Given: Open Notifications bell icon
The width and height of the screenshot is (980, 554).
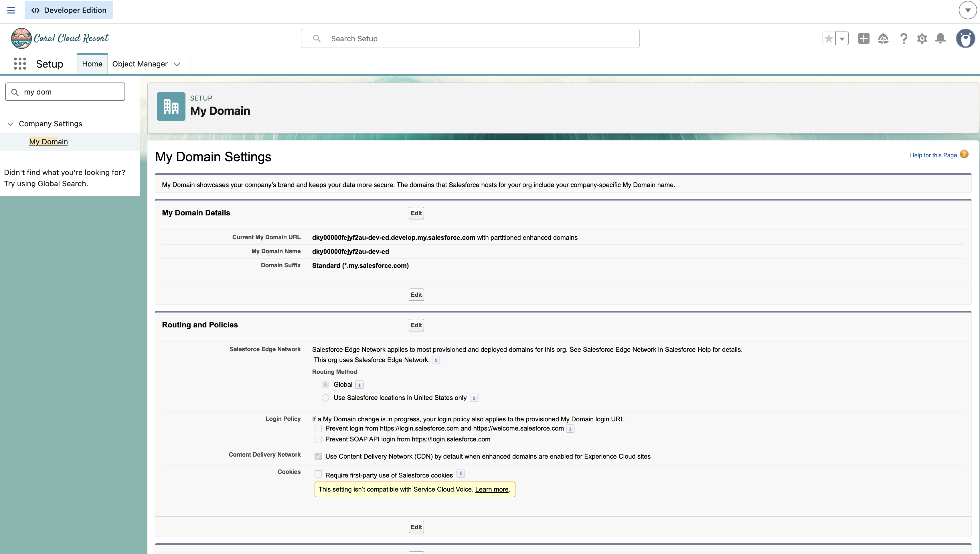Looking at the screenshot, I should [x=941, y=38].
